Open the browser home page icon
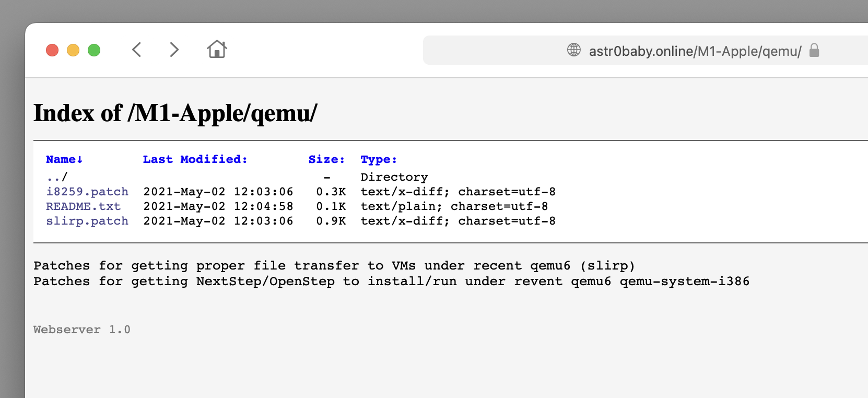This screenshot has height=398, width=868. click(217, 50)
